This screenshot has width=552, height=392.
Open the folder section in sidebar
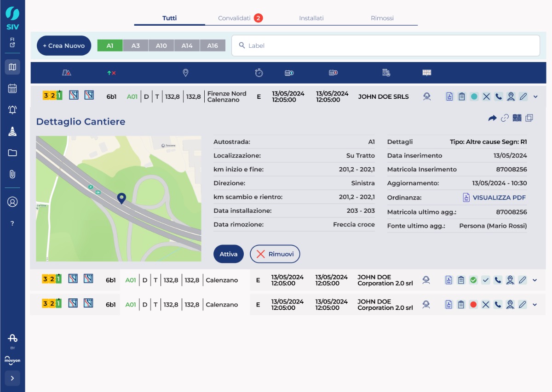pyautogui.click(x=12, y=153)
